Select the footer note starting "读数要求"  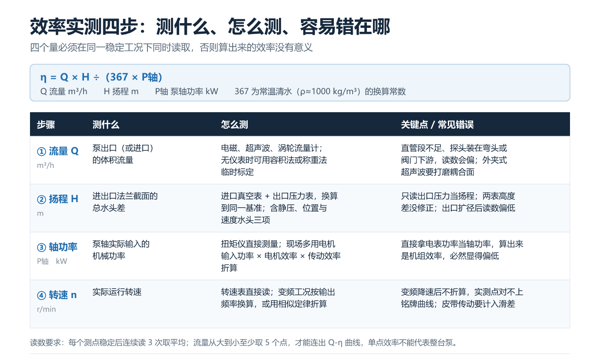(x=244, y=343)
